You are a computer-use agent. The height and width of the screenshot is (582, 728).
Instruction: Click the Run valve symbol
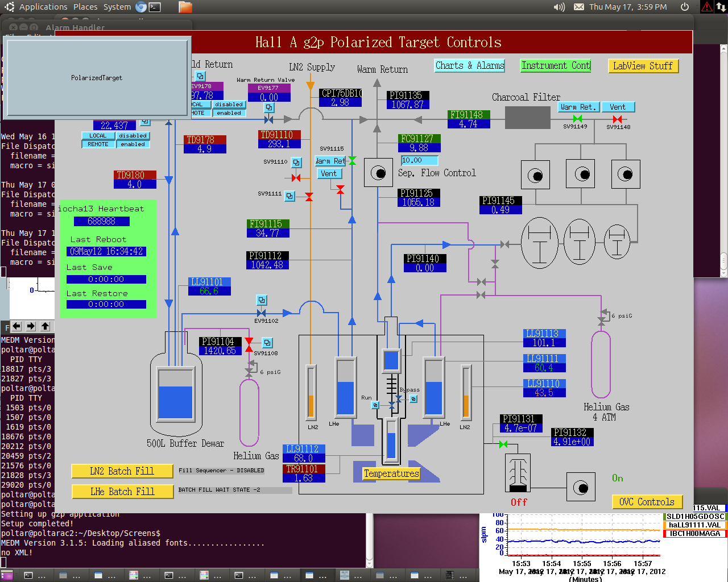[x=391, y=405]
